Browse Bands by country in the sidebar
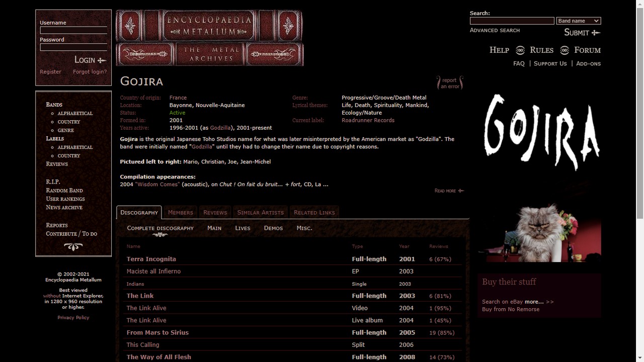 (69, 122)
